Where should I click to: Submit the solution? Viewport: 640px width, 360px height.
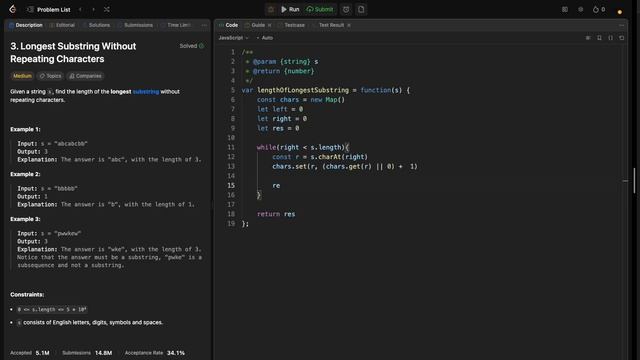coord(320,9)
